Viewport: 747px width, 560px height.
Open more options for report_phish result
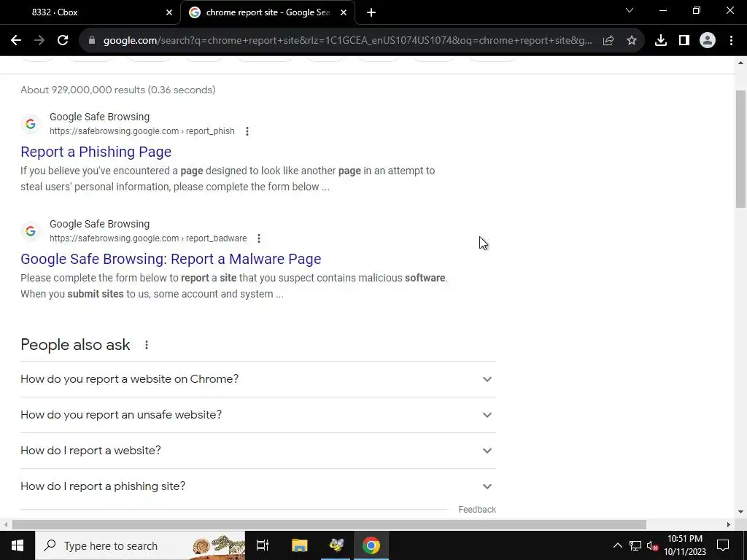click(x=247, y=131)
